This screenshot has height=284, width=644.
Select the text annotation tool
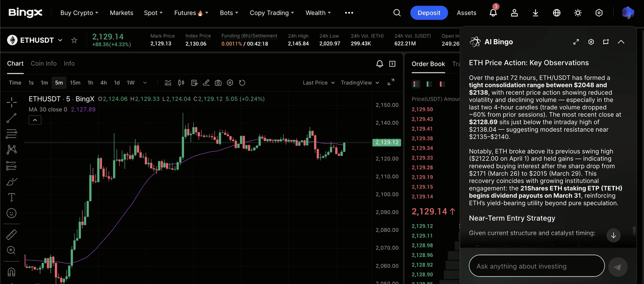coord(11,197)
